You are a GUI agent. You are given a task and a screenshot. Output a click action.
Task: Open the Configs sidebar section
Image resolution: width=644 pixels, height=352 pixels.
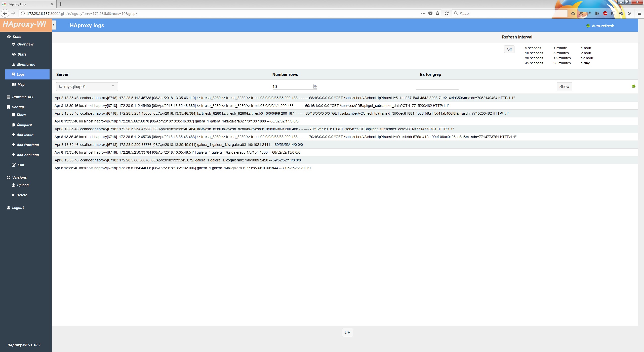(16, 107)
